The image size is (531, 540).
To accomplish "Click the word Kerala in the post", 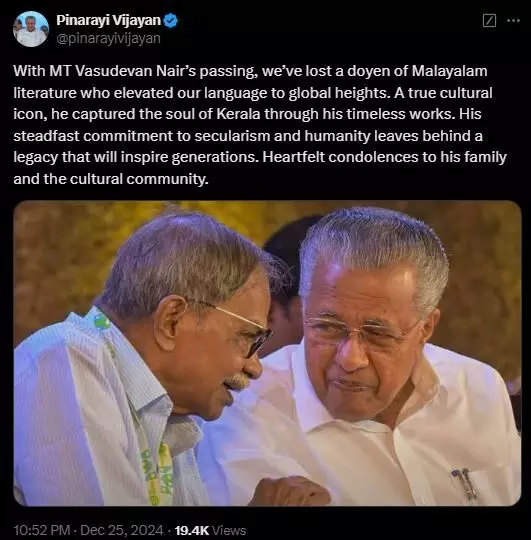I will 238,114.
